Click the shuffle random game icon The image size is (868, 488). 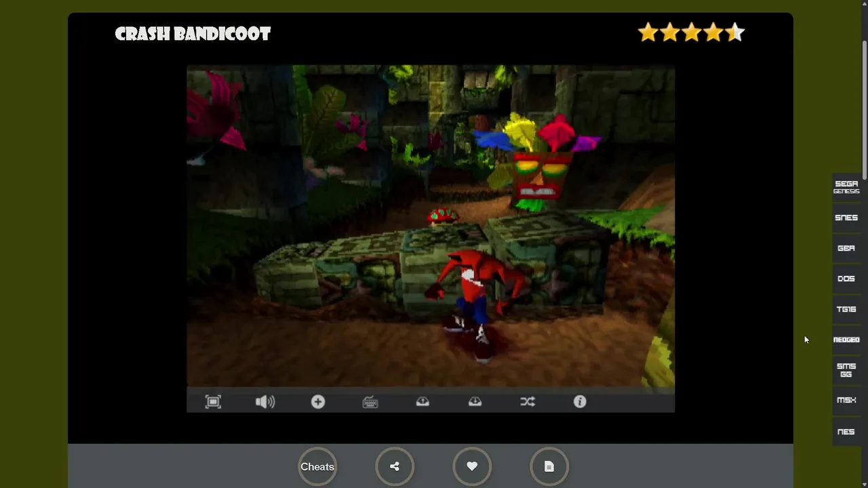528,402
